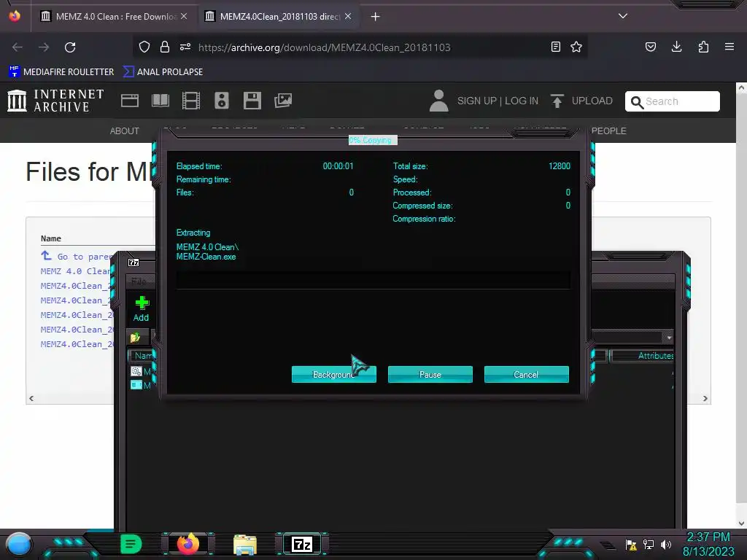Close the MEMZ 4.0 Clean Free Download tab

click(184, 17)
